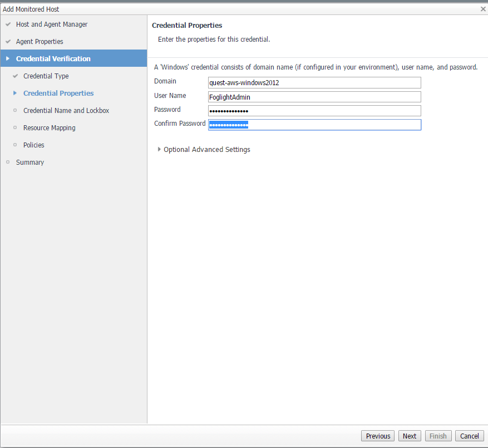Open the Credential Verification step

(53, 59)
